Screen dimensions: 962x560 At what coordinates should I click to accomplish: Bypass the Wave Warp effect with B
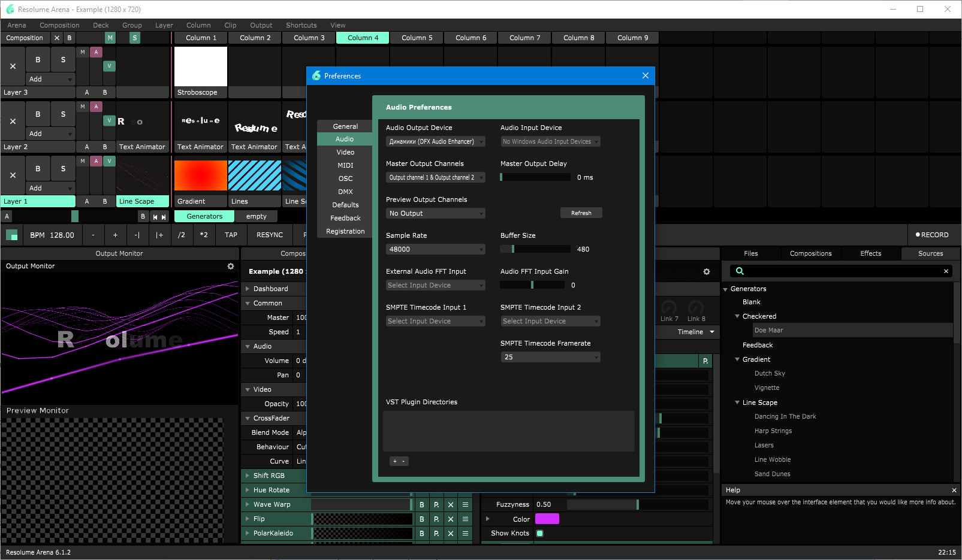pyautogui.click(x=422, y=505)
